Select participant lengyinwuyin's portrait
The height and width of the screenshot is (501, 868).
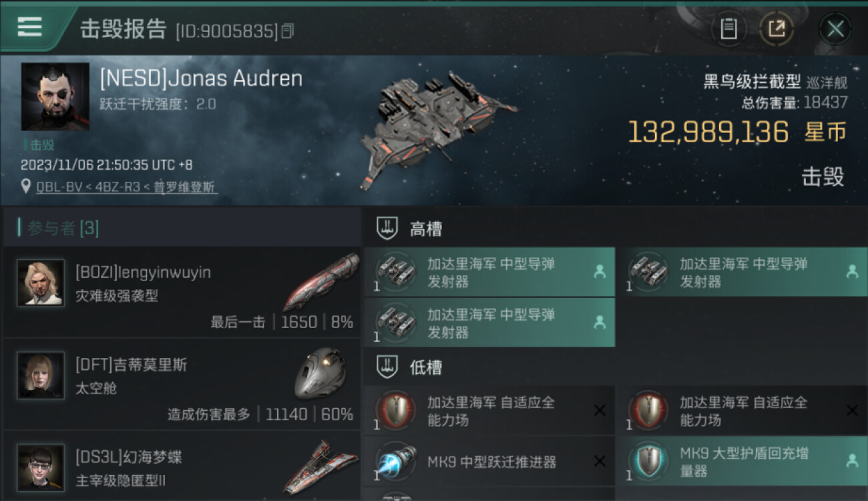coord(41,283)
